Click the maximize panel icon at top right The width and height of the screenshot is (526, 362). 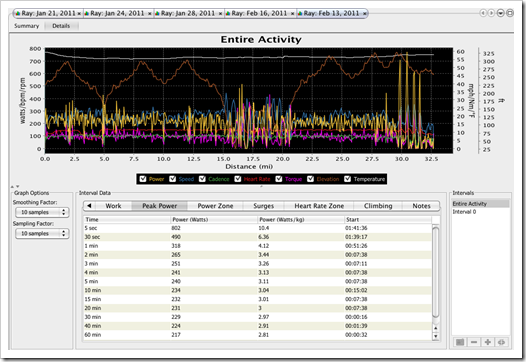coord(510,13)
